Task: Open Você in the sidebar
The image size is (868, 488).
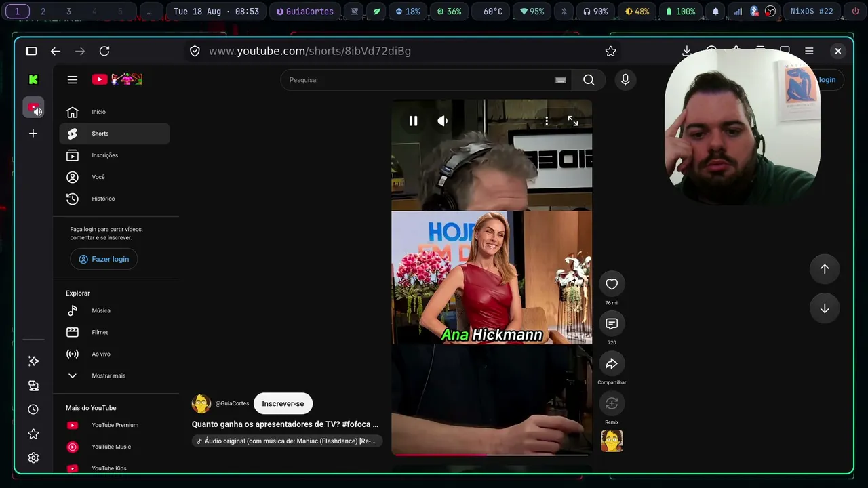Action: tap(115, 177)
